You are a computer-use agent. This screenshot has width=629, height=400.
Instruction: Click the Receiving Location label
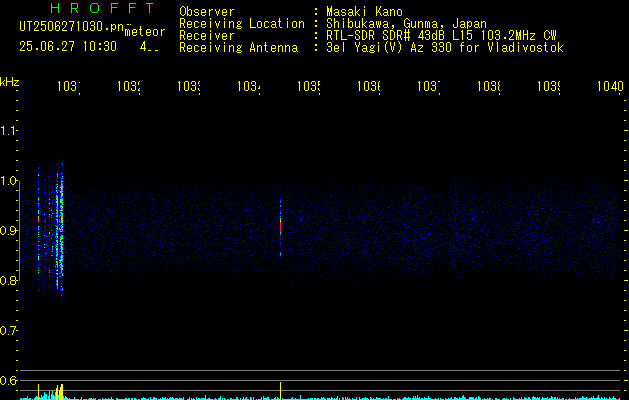coord(242,24)
